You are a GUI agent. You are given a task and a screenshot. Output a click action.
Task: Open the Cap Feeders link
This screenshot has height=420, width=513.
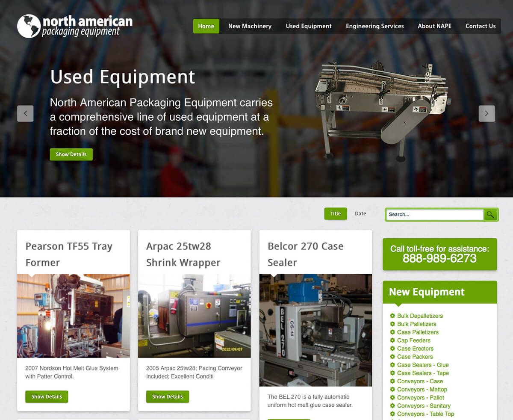414,340
